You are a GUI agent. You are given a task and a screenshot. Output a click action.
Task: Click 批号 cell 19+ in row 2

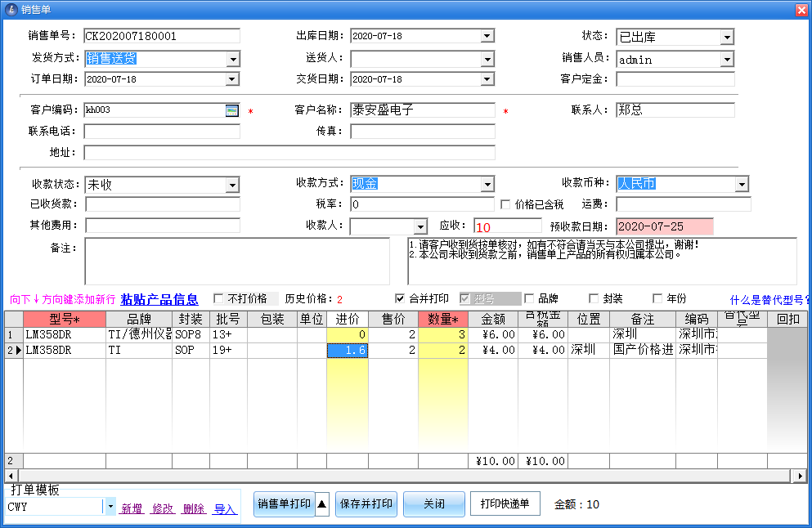[228, 351]
